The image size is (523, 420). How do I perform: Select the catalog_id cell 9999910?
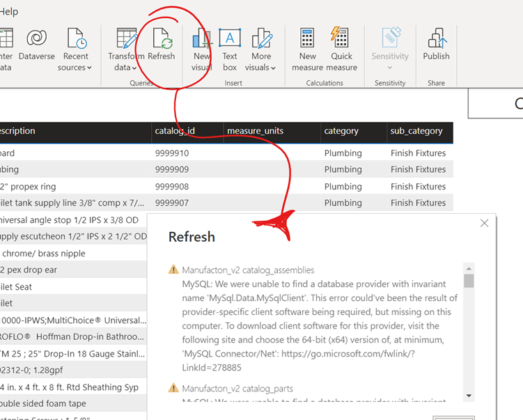pos(171,153)
